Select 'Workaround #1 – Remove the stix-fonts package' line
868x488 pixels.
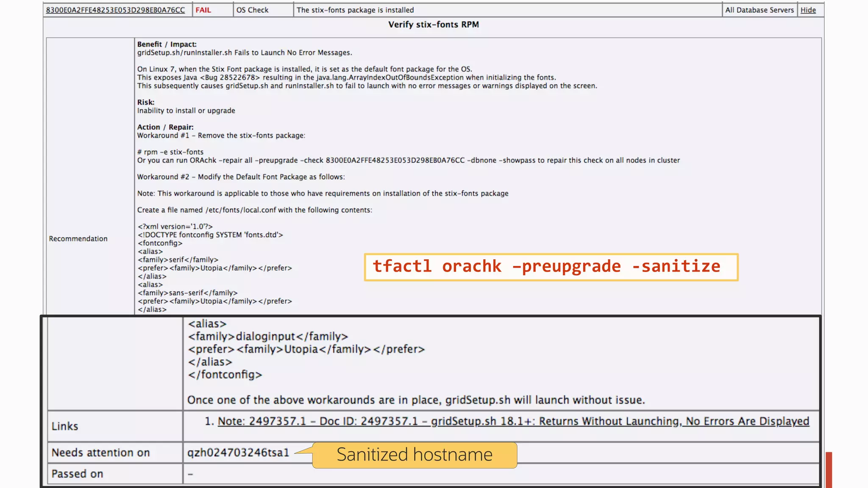(221, 136)
